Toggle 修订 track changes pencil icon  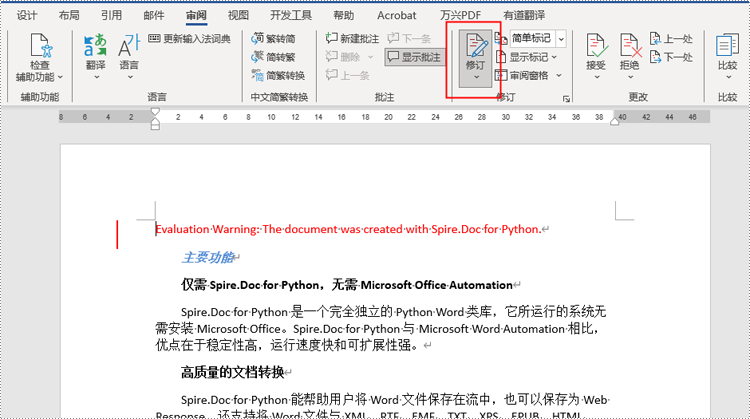coord(475,47)
